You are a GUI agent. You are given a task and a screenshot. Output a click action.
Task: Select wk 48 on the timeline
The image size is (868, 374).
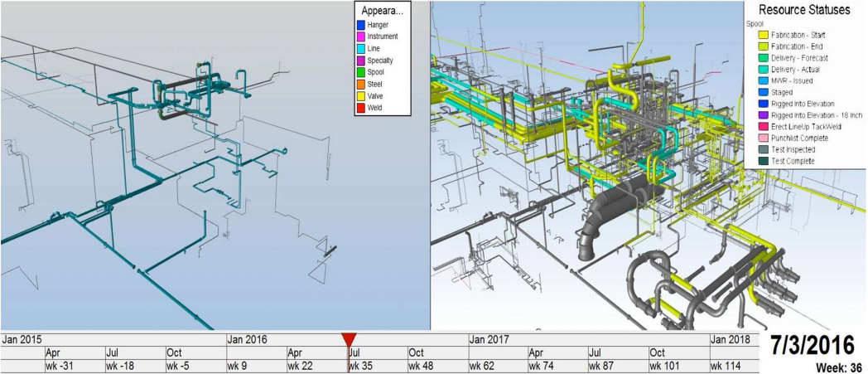[420, 367]
